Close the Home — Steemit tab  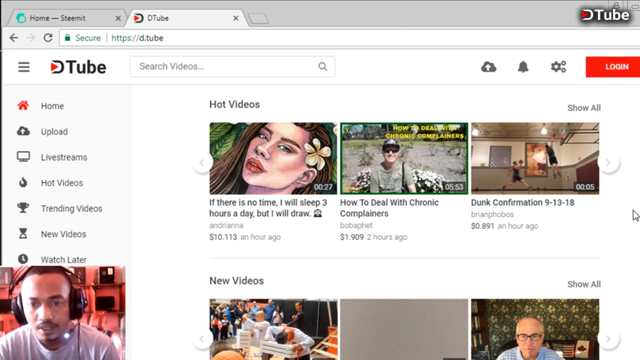pyautogui.click(x=118, y=18)
